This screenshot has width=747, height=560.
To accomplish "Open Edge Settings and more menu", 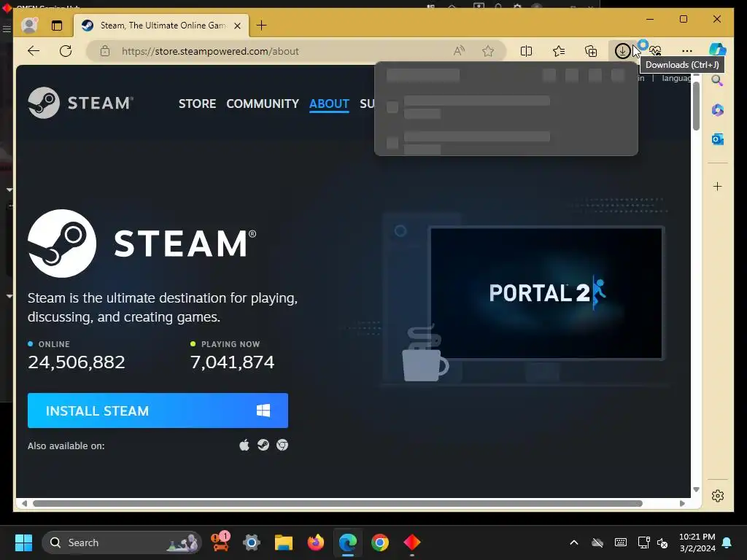I will coord(687,51).
